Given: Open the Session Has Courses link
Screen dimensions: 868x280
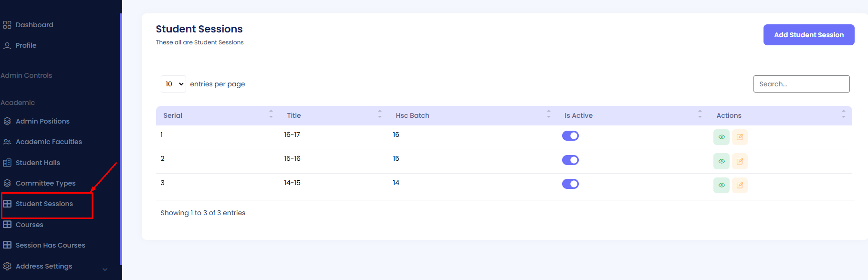Looking at the screenshot, I should point(50,245).
